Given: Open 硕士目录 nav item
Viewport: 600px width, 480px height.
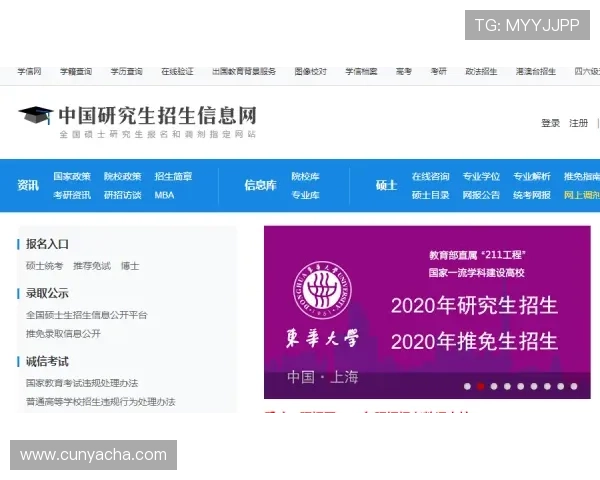Looking at the screenshot, I should click(430, 195).
